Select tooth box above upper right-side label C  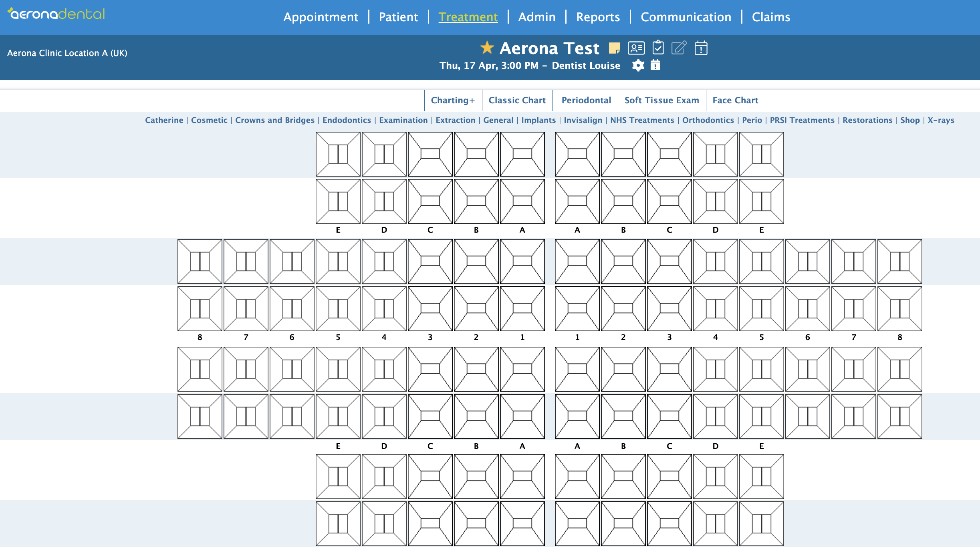pyautogui.click(x=669, y=201)
